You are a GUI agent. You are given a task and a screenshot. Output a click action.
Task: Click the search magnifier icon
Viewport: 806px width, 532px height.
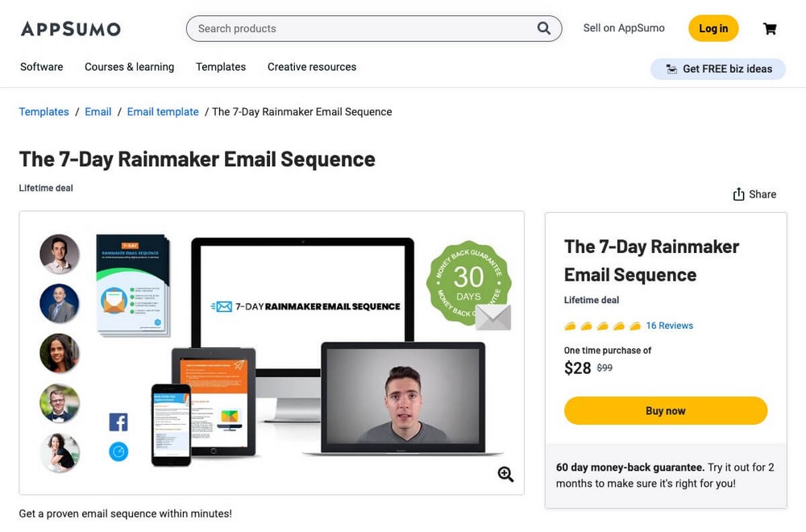[x=544, y=27]
